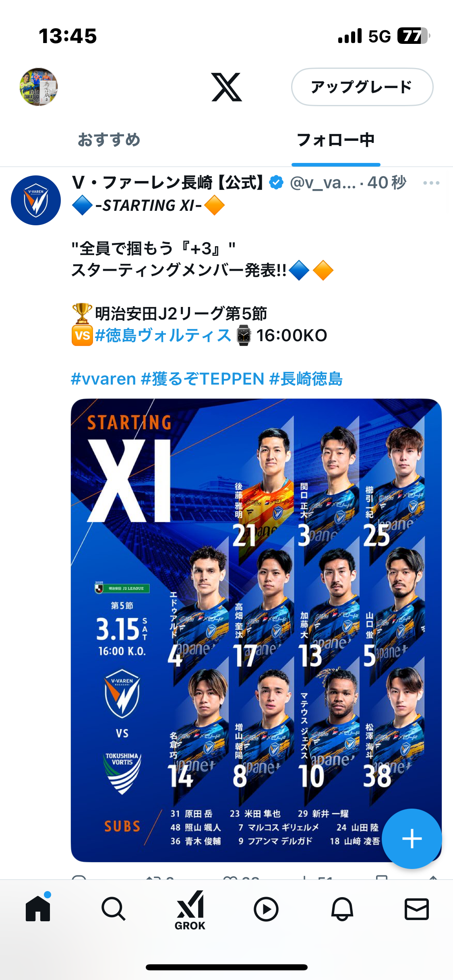Switch to the おすすめ tab
Viewport: 453px width, 980px height.
click(109, 140)
